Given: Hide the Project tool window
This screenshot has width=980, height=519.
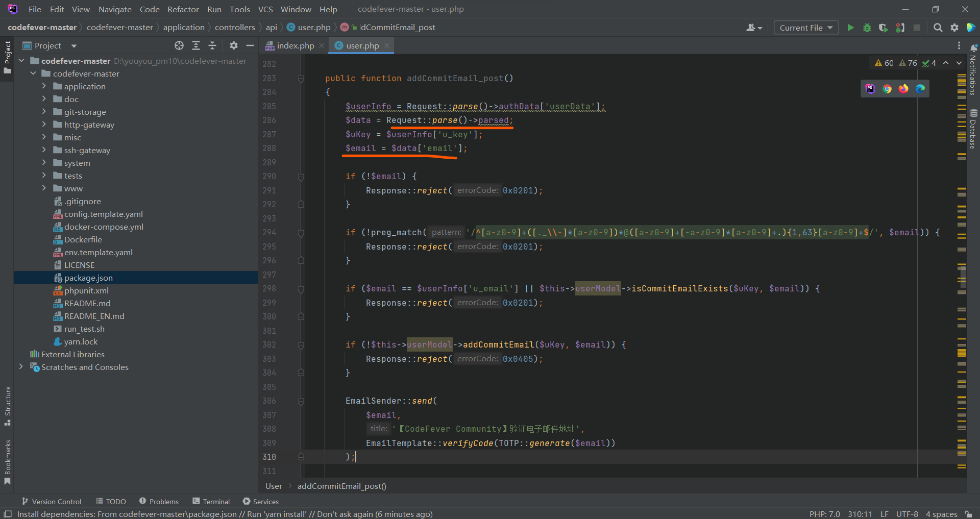Looking at the screenshot, I should pos(250,45).
